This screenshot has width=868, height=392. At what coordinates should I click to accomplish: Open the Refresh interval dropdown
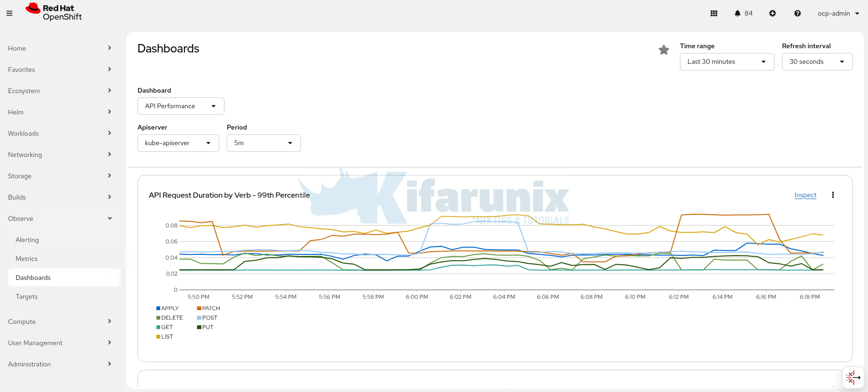(x=817, y=61)
